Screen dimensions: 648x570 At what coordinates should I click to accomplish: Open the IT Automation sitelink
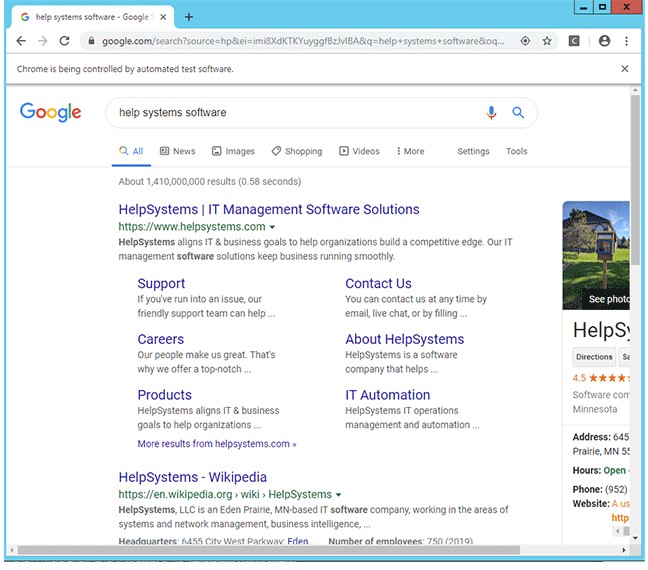pos(388,395)
